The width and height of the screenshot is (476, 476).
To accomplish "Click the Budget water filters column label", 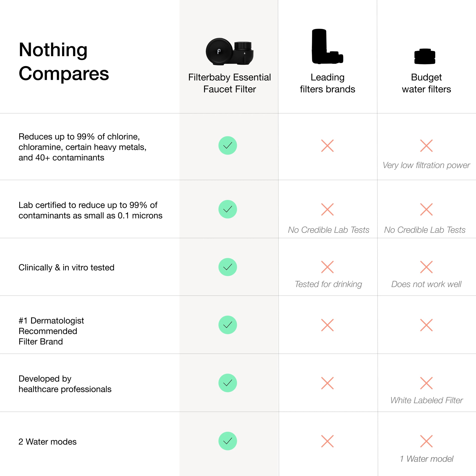I will click(426, 83).
